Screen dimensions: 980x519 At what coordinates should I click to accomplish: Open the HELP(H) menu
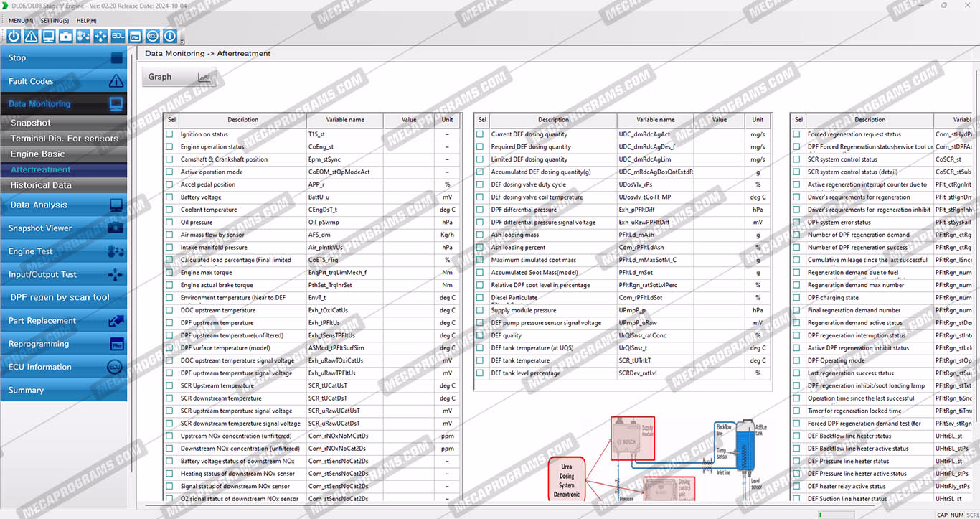tap(86, 21)
